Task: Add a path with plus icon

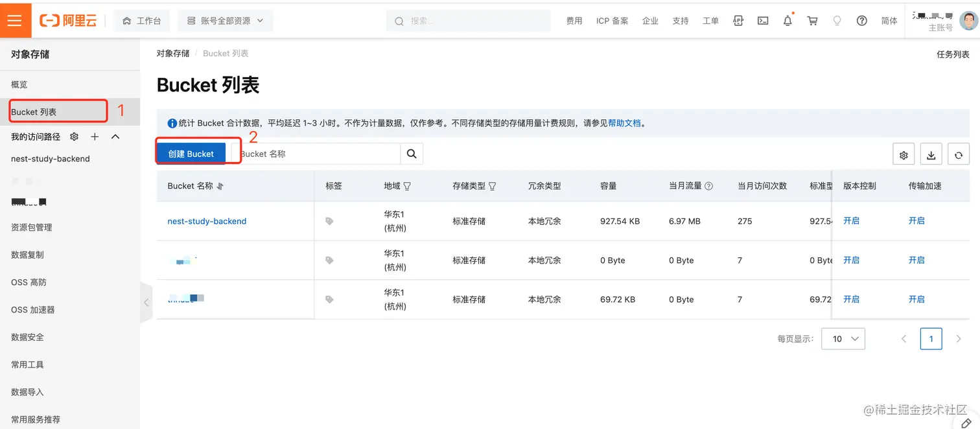Action: pos(95,137)
